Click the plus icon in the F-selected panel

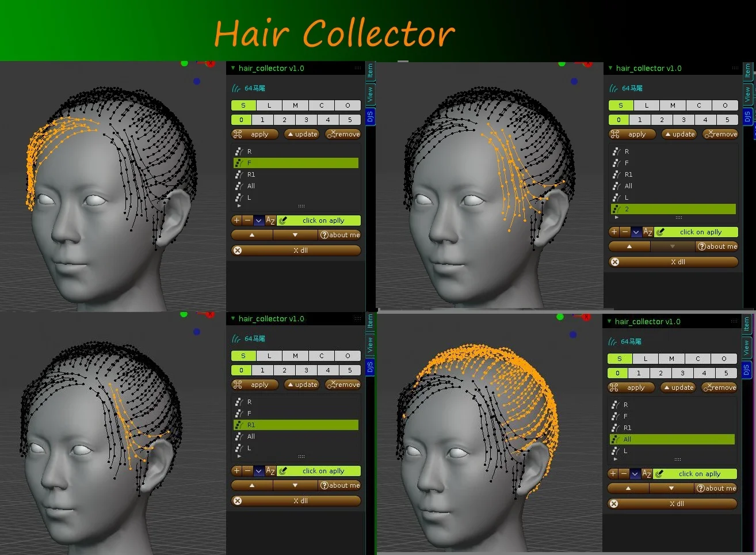coord(236,221)
